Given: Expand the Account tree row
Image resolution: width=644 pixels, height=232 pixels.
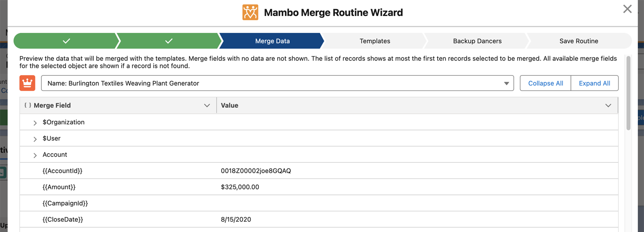Looking at the screenshot, I should point(35,155).
